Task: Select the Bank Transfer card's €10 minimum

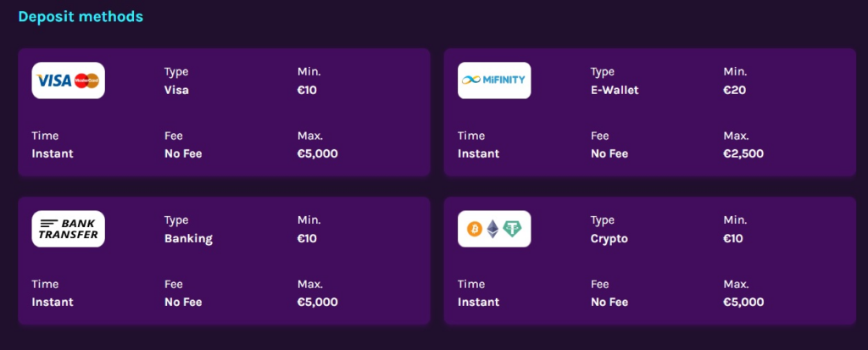Action: (307, 238)
